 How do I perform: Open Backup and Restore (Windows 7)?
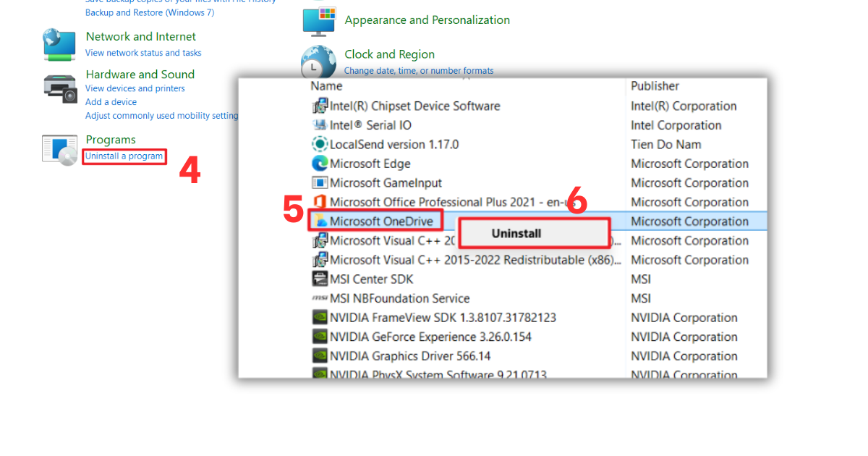pyautogui.click(x=150, y=12)
